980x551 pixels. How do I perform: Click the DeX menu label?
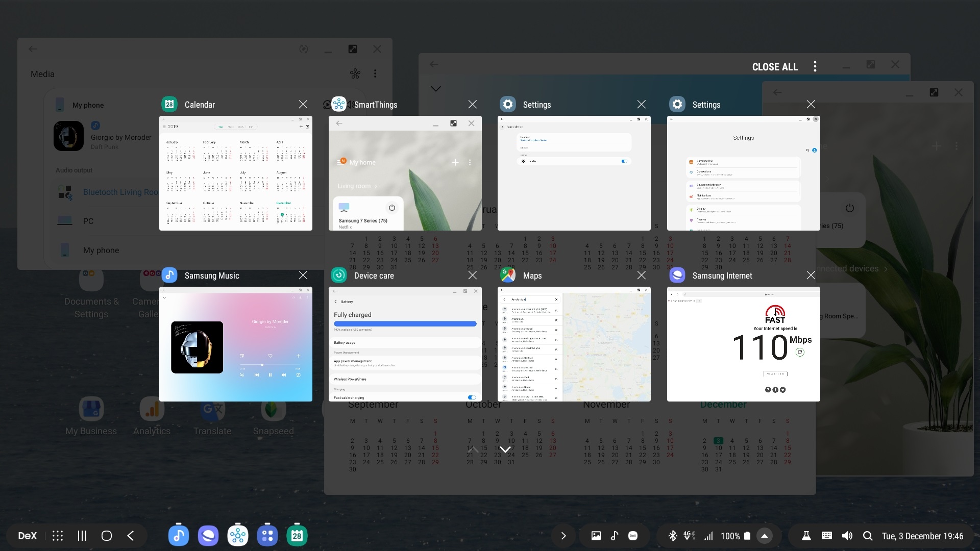[28, 536]
